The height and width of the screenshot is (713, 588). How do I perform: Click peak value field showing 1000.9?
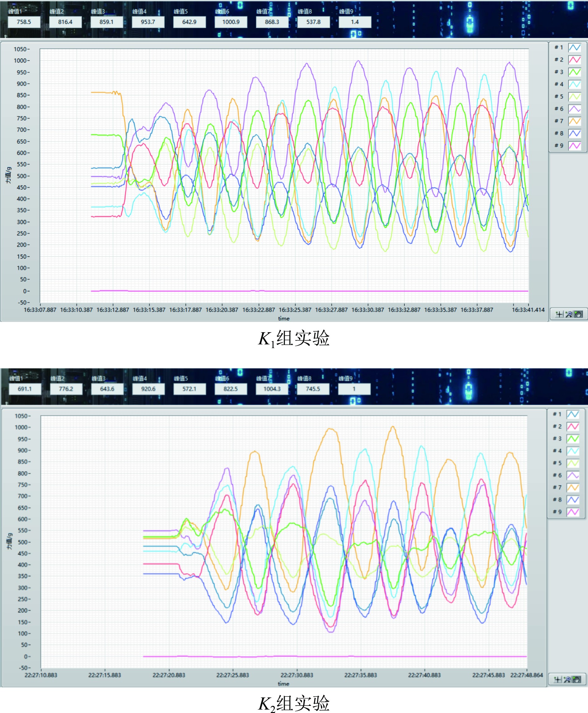click(x=231, y=22)
